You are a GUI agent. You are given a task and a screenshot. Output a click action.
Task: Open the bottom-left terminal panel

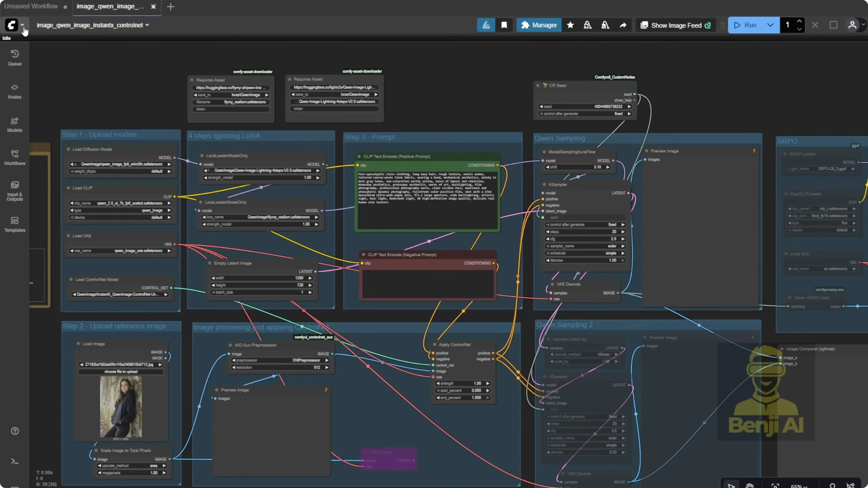pyautogui.click(x=14, y=461)
